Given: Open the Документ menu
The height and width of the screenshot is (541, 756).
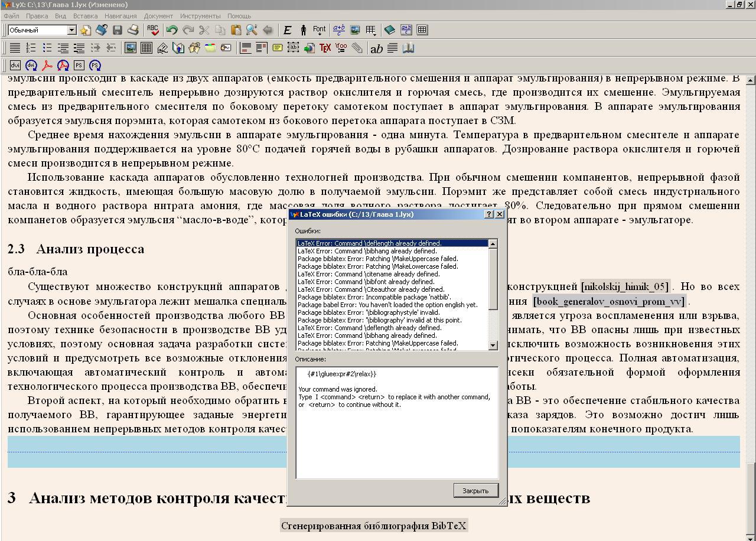Looking at the screenshot, I should pos(158,16).
